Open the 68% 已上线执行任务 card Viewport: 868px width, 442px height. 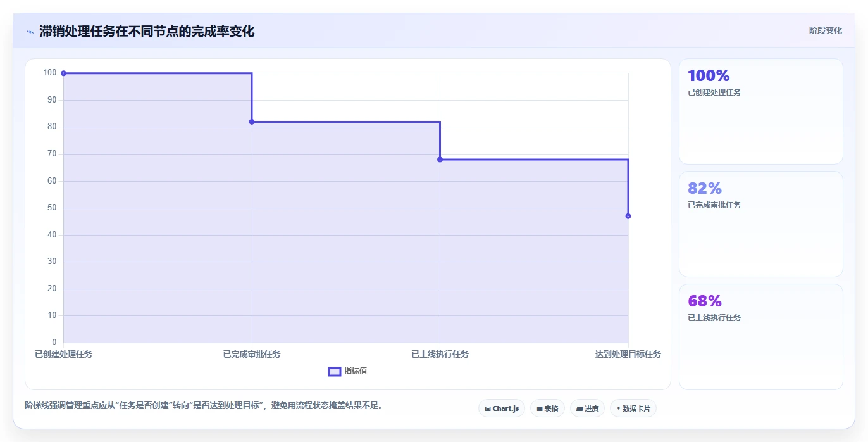pos(760,337)
